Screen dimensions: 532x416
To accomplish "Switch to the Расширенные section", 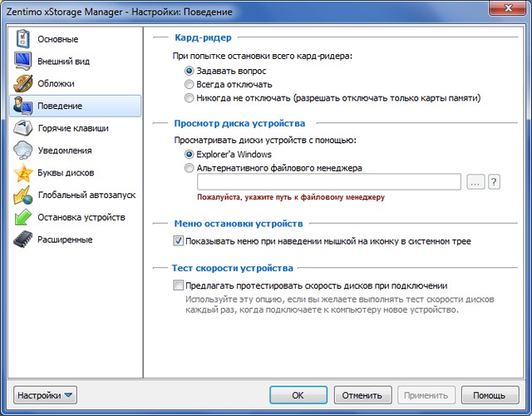I will [x=75, y=240].
